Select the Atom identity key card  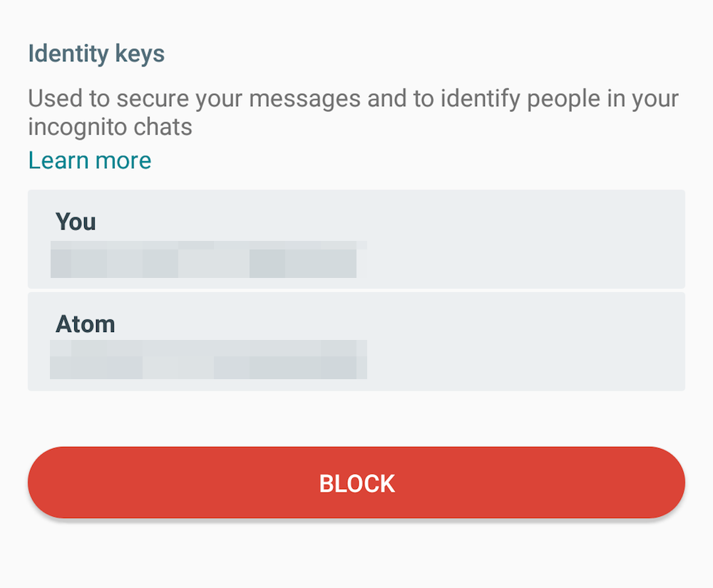click(356, 341)
